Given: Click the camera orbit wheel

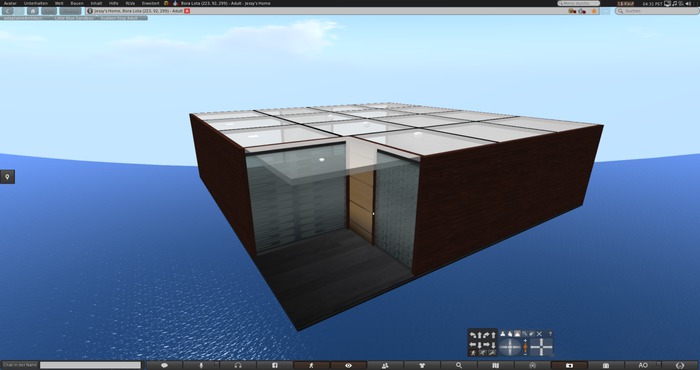Looking at the screenshot, I should point(510,347).
